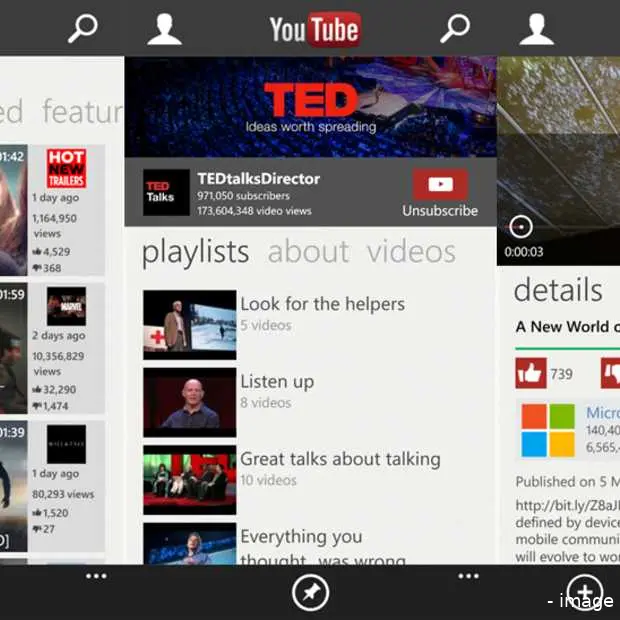
Task: Open the TED Talks channel avatar
Action: [x=166, y=192]
